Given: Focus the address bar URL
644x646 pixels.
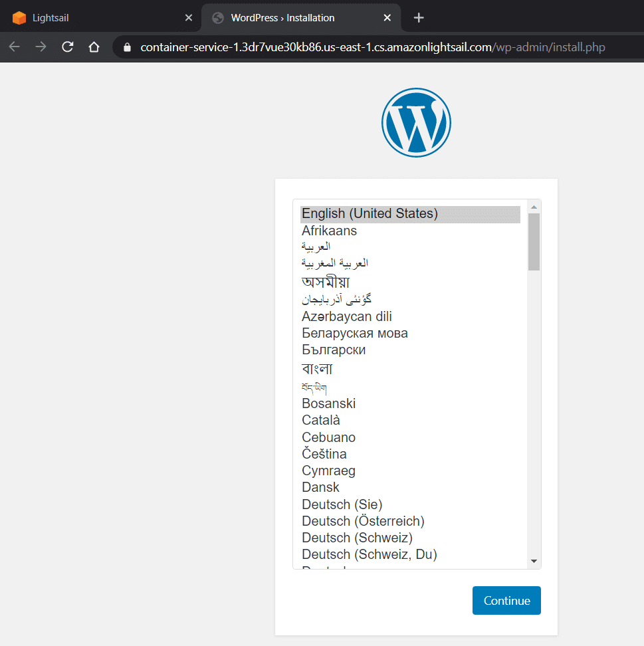Looking at the screenshot, I should pyautogui.click(x=372, y=47).
